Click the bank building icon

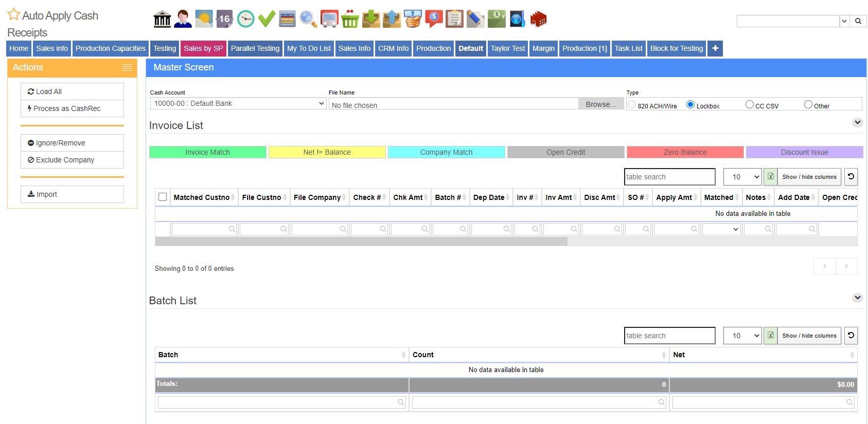click(x=162, y=20)
